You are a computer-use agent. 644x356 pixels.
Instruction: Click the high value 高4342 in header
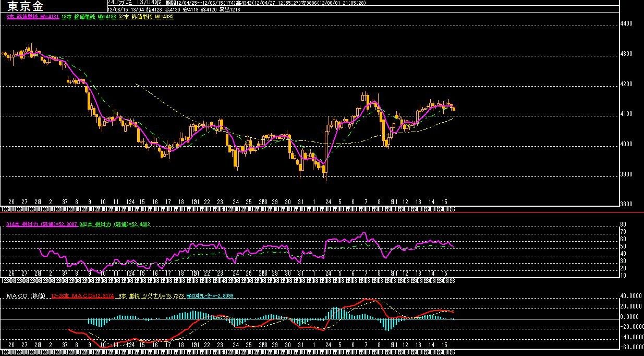[x=242, y=3]
